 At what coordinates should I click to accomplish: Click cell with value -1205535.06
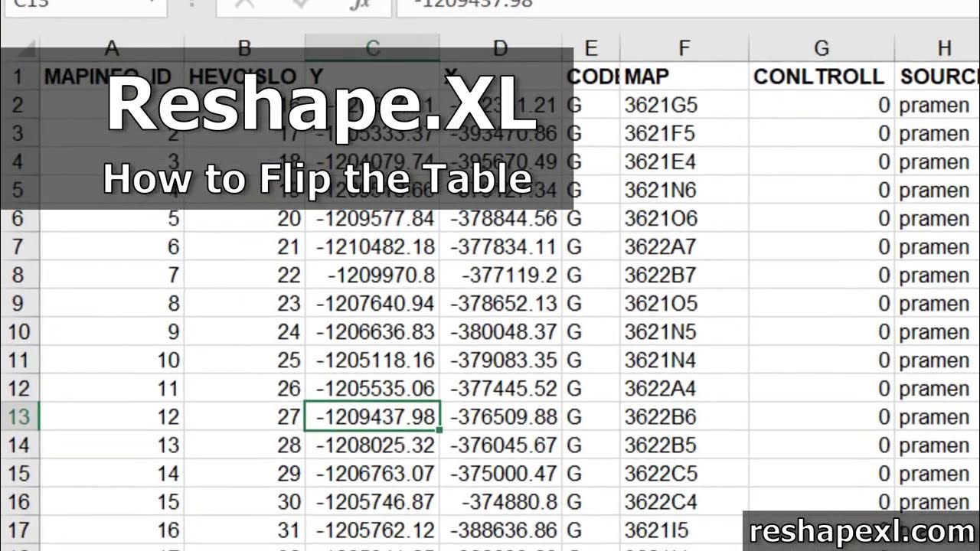[x=372, y=389]
